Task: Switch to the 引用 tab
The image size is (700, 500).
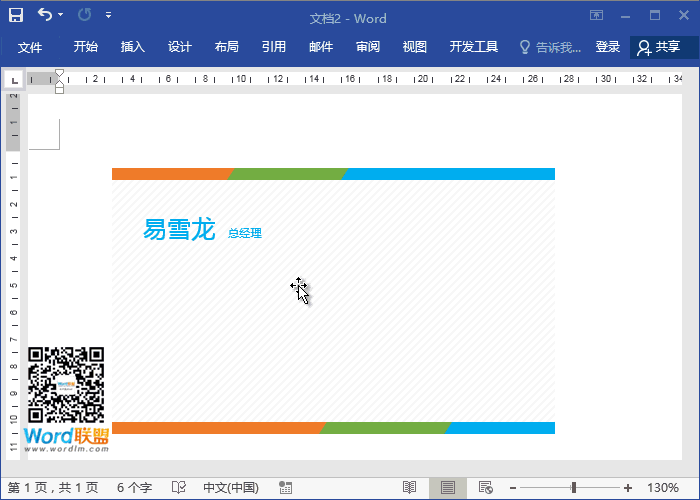Action: click(274, 47)
